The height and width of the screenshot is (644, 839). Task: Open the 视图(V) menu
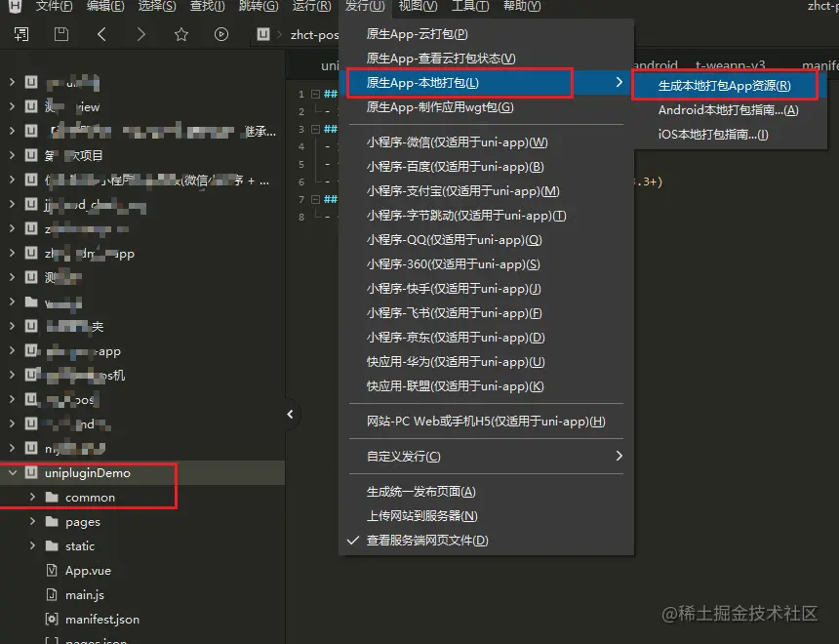(x=418, y=7)
